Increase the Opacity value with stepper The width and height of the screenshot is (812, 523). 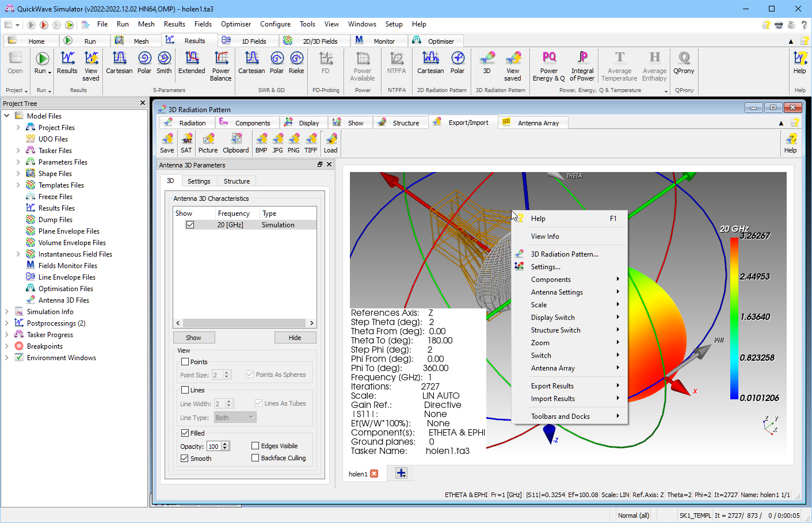click(226, 444)
